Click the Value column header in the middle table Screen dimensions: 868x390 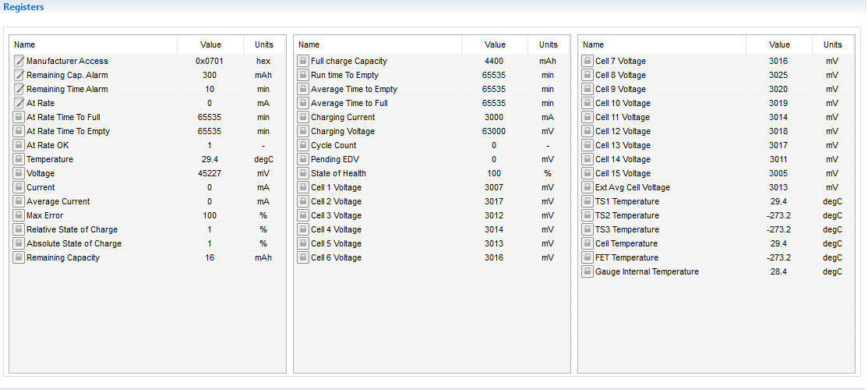[495, 45]
